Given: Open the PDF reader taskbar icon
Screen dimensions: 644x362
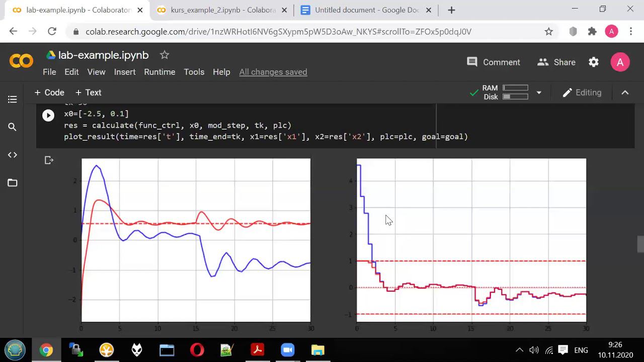Looking at the screenshot, I should tap(258, 350).
